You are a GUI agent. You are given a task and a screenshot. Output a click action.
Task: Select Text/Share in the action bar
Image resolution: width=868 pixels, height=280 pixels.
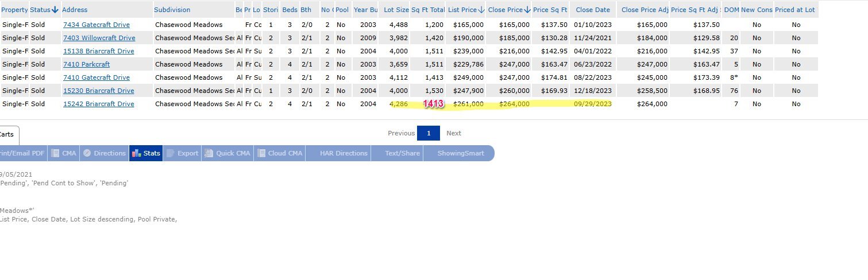[402, 153]
